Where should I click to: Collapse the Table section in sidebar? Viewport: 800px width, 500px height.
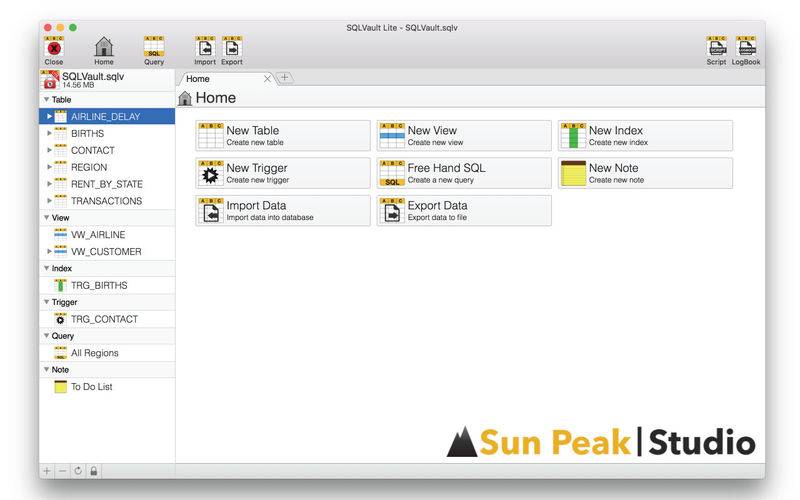click(46, 100)
